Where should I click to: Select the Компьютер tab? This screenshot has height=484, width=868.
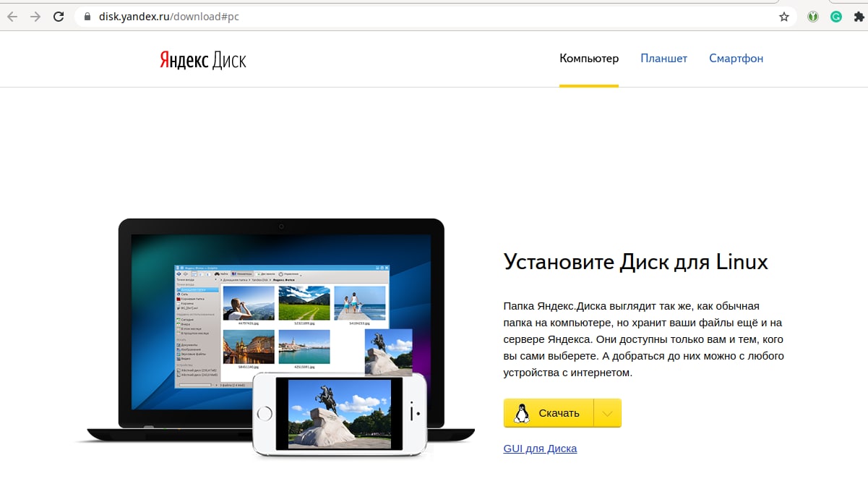pyautogui.click(x=589, y=59)
